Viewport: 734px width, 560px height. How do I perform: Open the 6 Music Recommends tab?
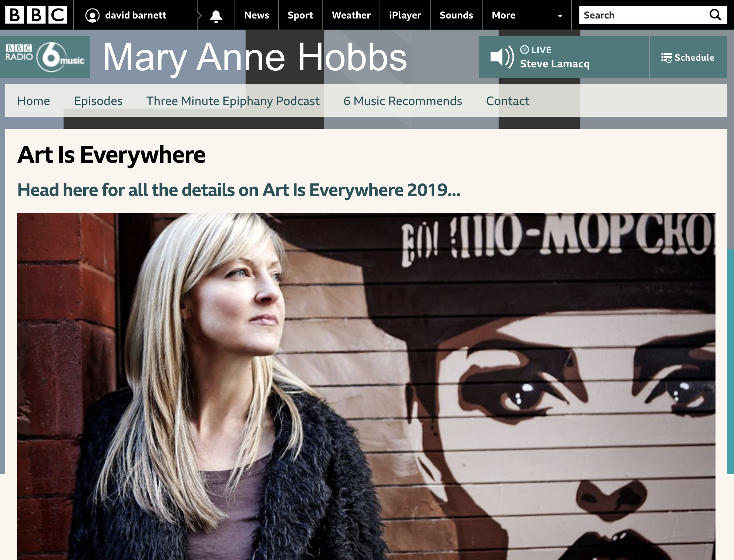pos(403,101)
